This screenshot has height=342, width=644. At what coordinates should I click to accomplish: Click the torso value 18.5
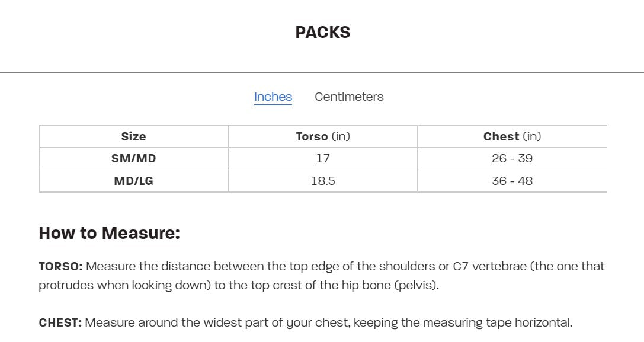click(x=323, y=181)
